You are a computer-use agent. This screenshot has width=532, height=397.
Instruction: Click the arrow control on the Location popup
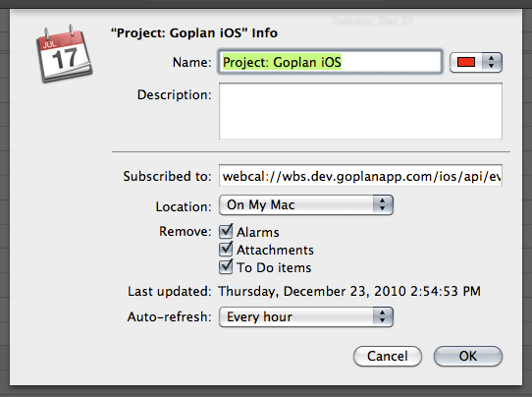383,204
